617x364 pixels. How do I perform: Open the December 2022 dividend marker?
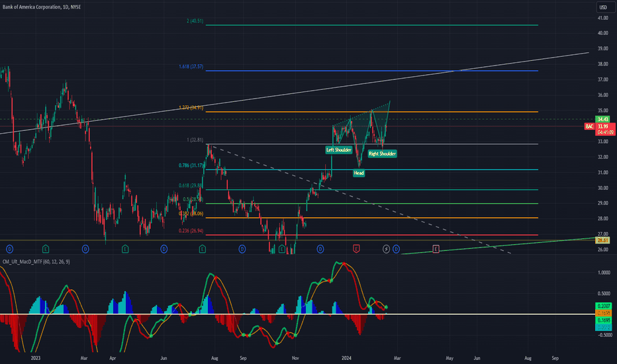[x=10, y=249]
